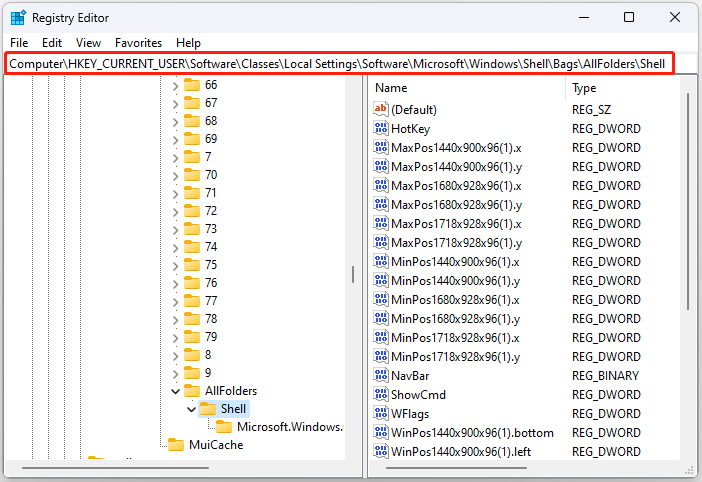The height and width of the screenshot is (482, 702).
Task: Click the values pane horizontal scrollbar
Action: pyautogui.click(x=456, y=468)
